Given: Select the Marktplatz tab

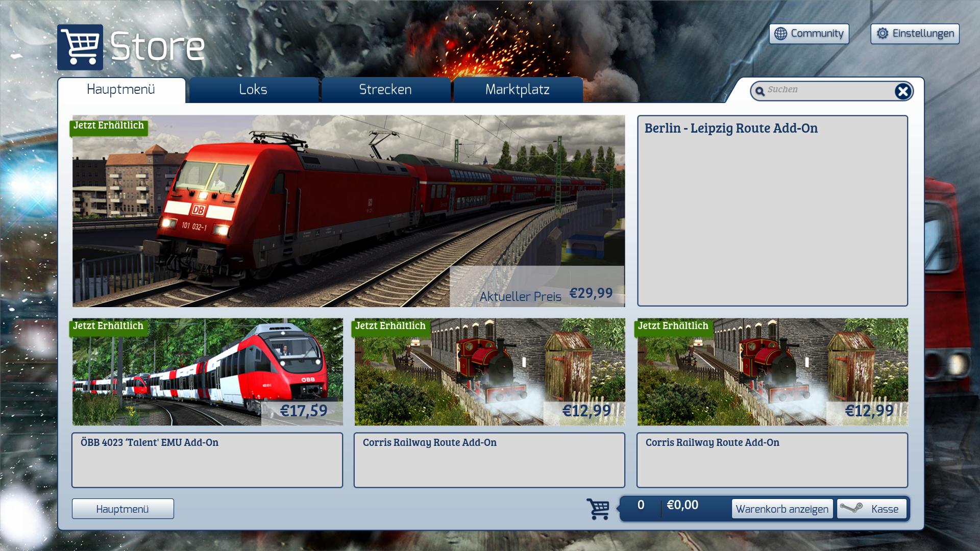Looking at the screenshot, I should point(517,90).
